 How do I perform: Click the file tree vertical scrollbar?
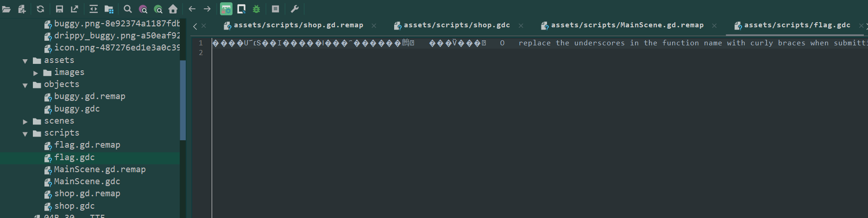pyautogui.click(x=183, y=100)
